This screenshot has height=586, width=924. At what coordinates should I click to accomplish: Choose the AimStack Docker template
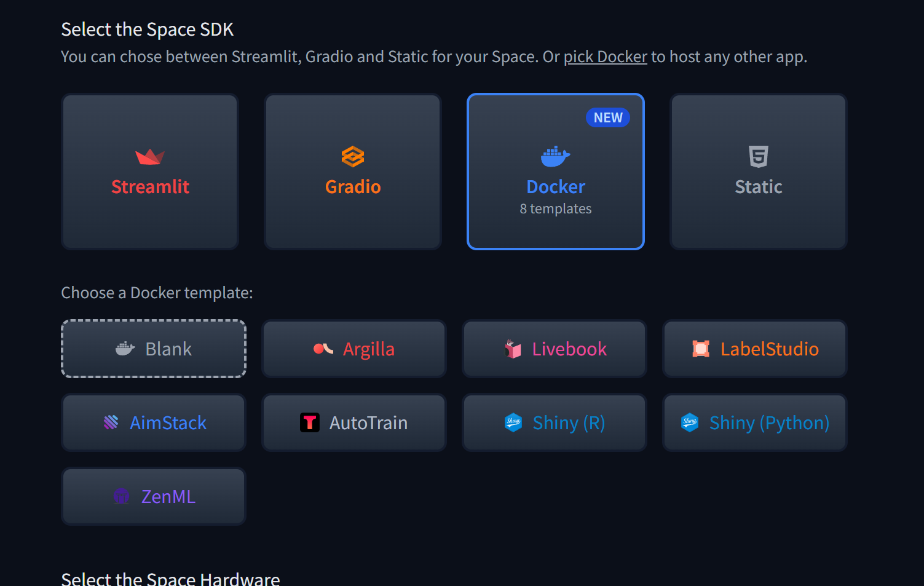click(154, 422)
